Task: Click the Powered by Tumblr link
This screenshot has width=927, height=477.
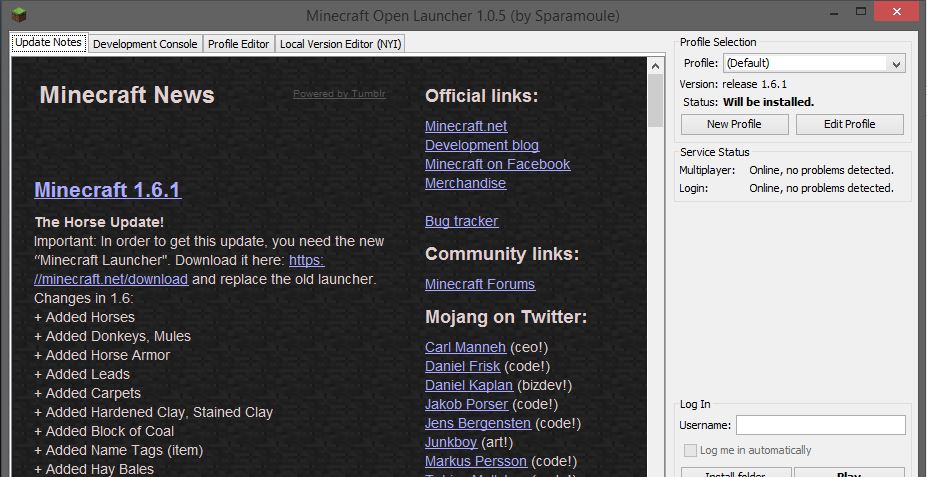Action: click(x=339, y=94)
